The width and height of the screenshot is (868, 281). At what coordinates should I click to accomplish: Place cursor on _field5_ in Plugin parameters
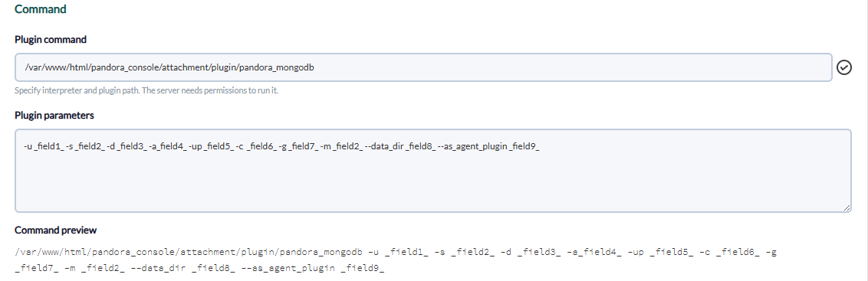point(219,146)
